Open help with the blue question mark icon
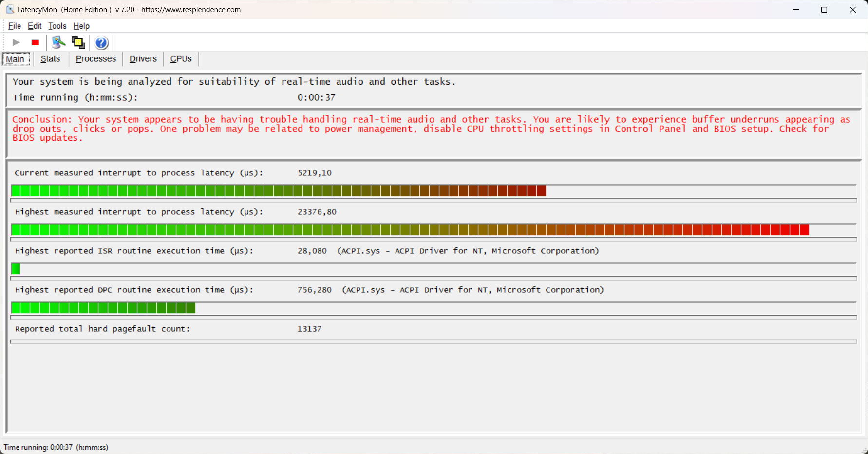 pyautogui.click(x=101, y=43)
